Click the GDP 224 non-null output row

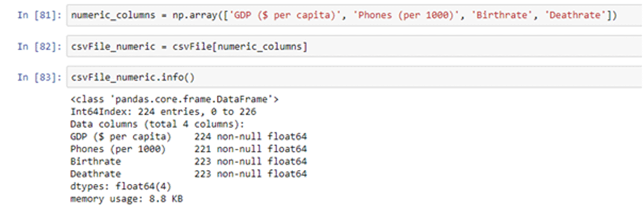tap(188, 137)
